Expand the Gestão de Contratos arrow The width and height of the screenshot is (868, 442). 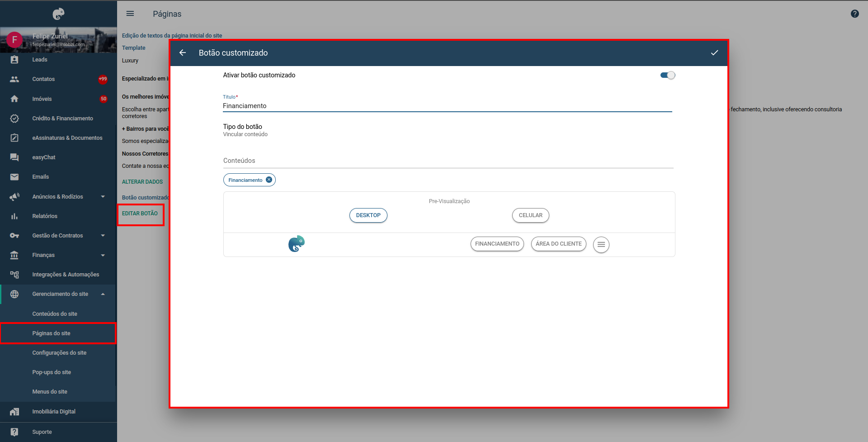coord(103,236)
